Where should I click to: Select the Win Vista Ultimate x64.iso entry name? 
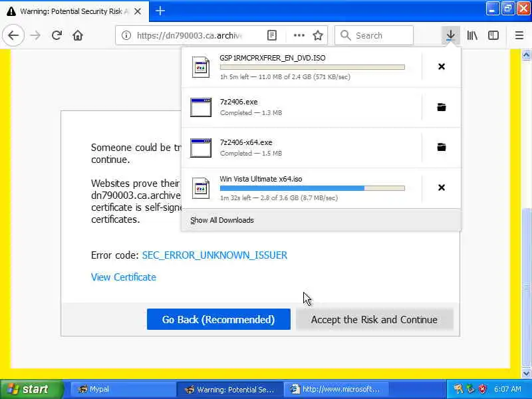(x=261, y=179)
